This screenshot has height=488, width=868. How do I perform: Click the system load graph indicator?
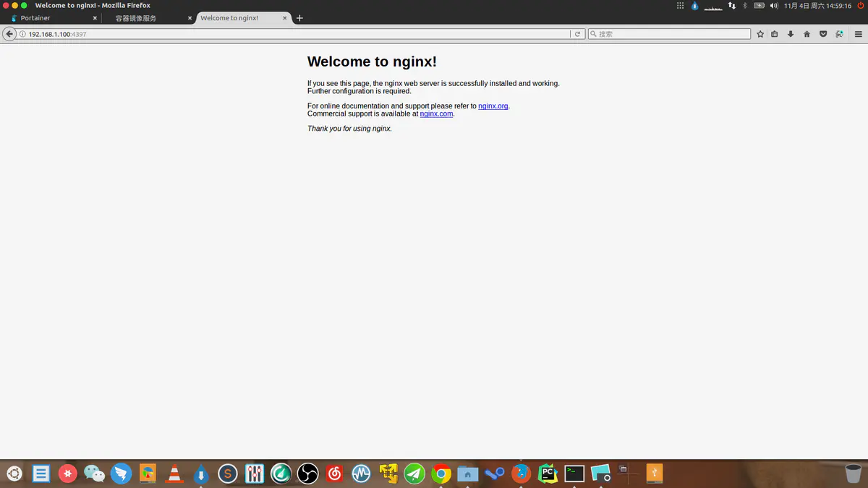click(713, 6)
